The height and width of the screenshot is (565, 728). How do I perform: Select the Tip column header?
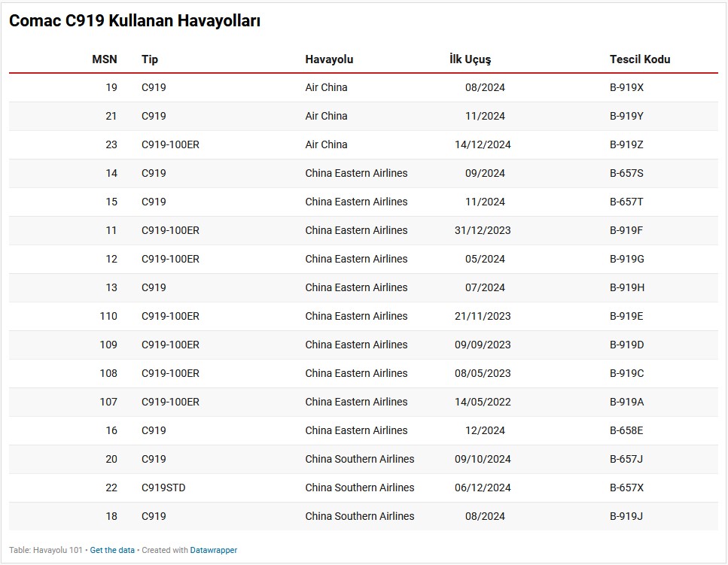point(150,59)
